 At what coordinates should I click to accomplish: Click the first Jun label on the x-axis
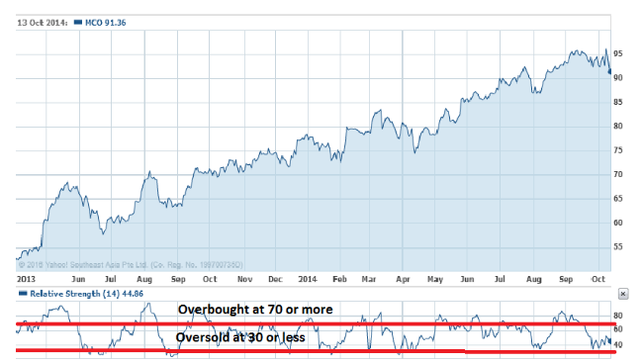[78, 279]
